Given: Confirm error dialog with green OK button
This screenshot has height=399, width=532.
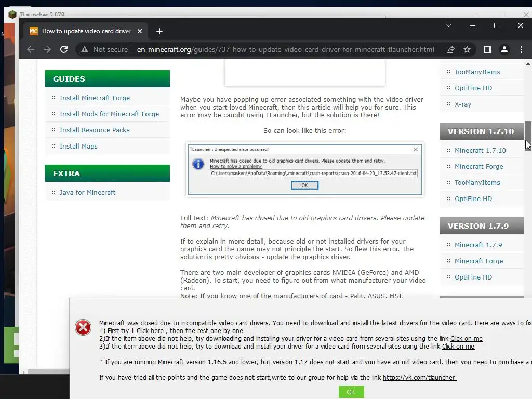Looking at the screenshot, I should [x=351, y=392].
